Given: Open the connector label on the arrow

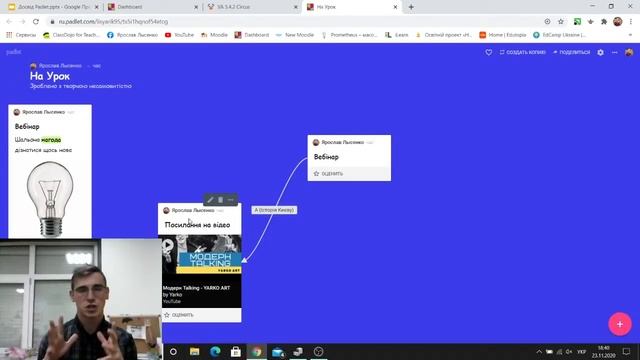Looking at the screenshot, I should (274, 210).
